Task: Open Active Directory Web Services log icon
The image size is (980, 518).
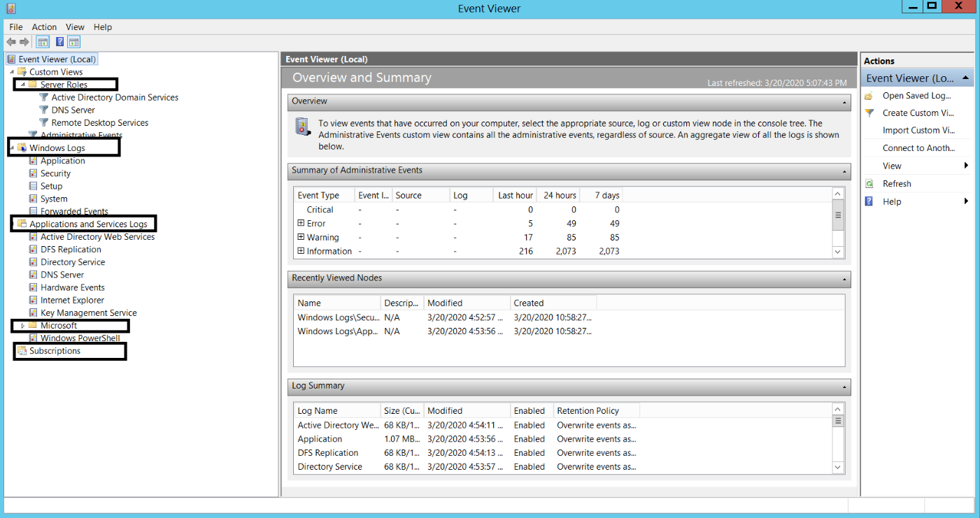Action: 33,237
